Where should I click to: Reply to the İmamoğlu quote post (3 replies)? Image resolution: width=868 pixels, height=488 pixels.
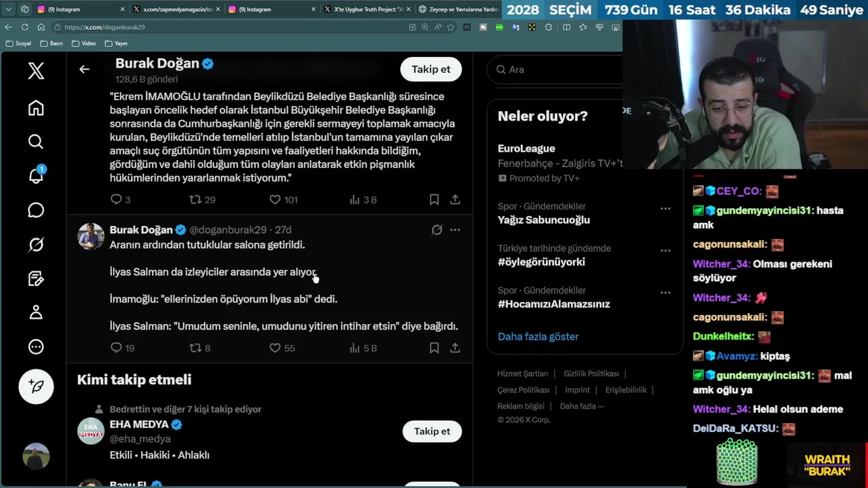(120, 199)
